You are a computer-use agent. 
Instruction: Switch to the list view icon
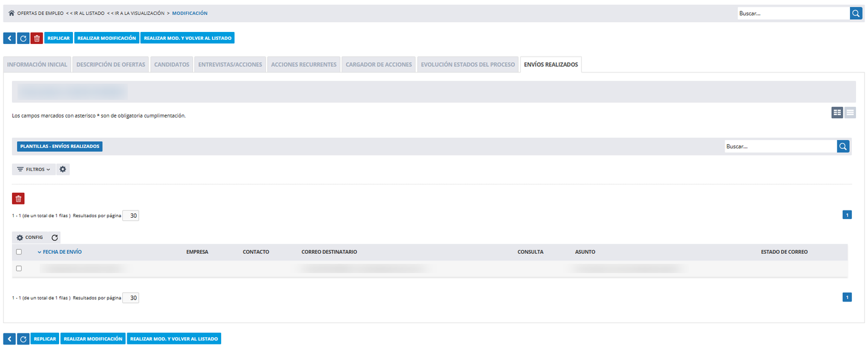tap(851, 112)
